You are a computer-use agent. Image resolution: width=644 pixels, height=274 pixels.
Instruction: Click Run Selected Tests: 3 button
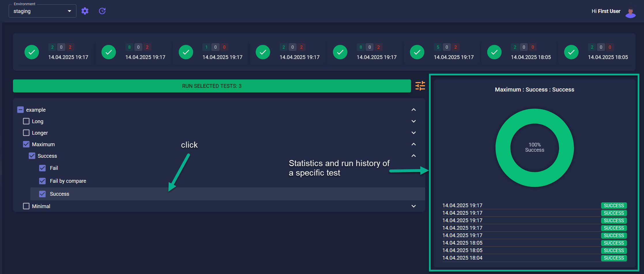pyautogui.click(x=212, y=86)
